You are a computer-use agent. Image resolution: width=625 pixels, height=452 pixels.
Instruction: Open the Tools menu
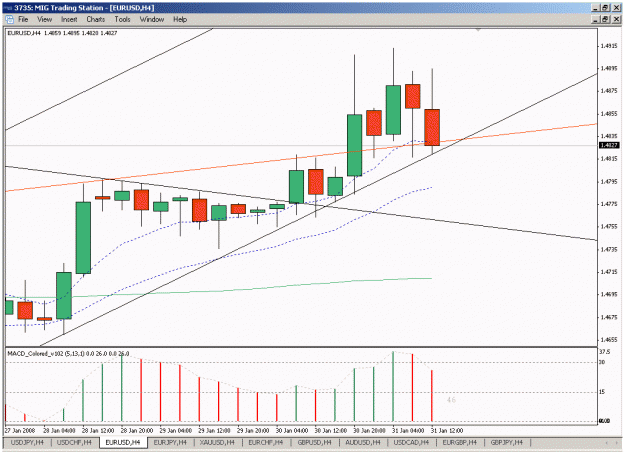point(122,20)
